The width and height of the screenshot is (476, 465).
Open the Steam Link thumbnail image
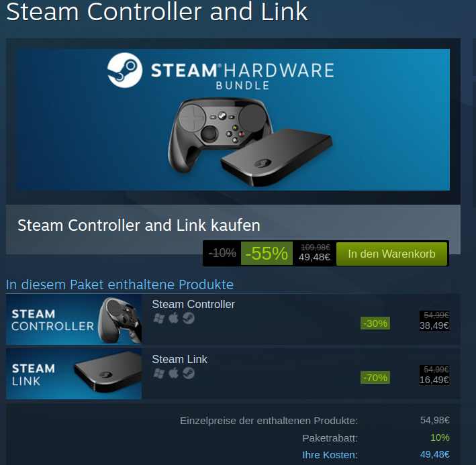tap(74, 374)
